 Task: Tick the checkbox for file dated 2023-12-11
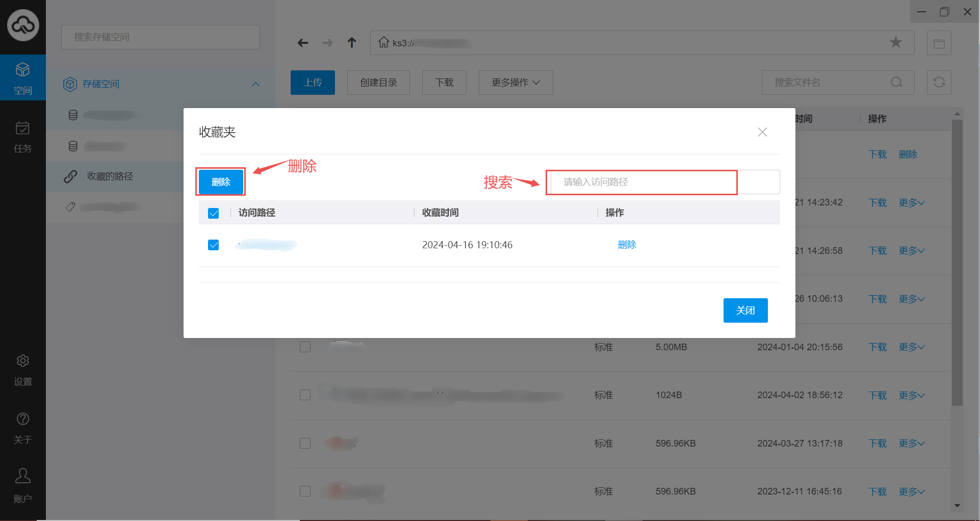305,491
